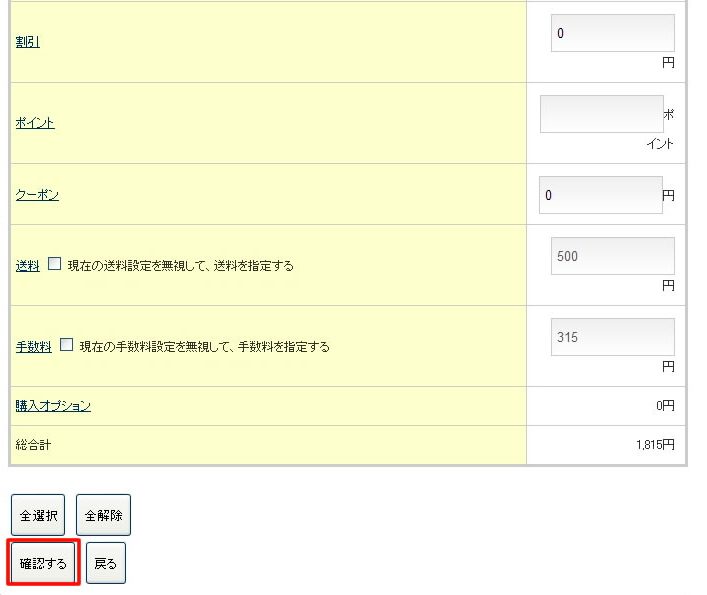The height and width of the screenshot is (595, 707).
Task: Click the 総合計 amount 1,815円
Action: pyautogui.click(x=654, y=445)
